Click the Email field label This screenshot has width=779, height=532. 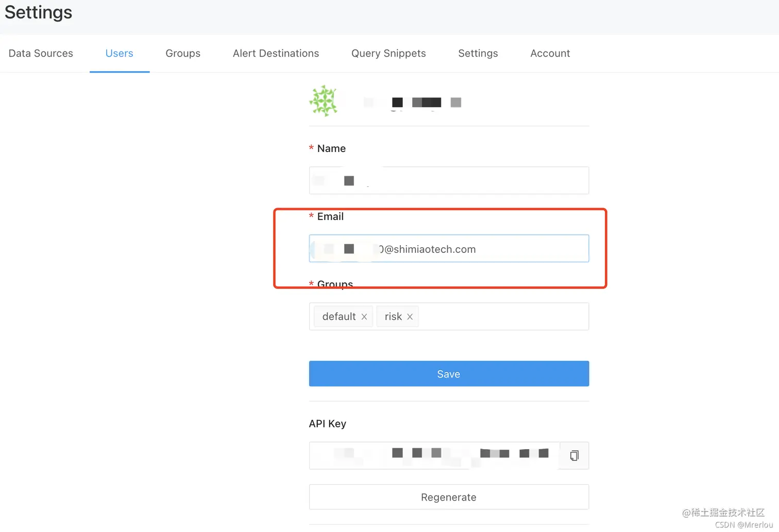pyautogui.click(x=330, y=216)
